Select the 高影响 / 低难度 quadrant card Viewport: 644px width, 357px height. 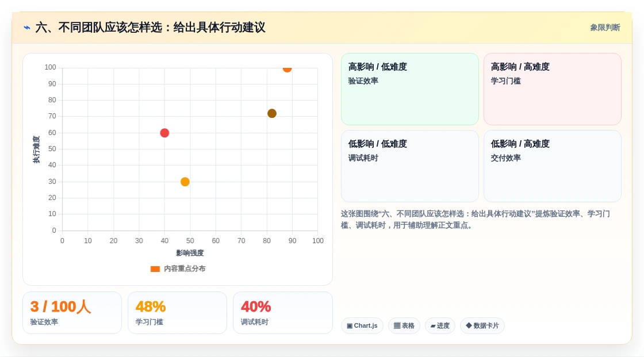(410, 89)
